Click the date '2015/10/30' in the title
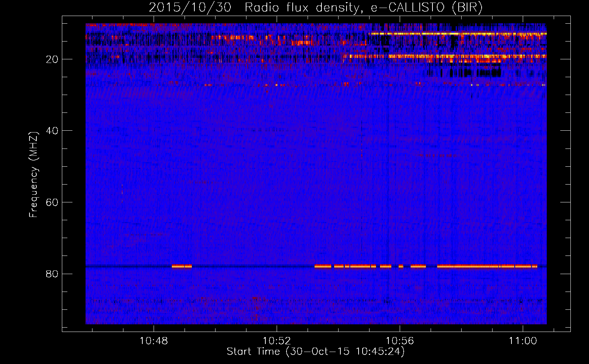589x364 pixels. (x=190, y=7)
